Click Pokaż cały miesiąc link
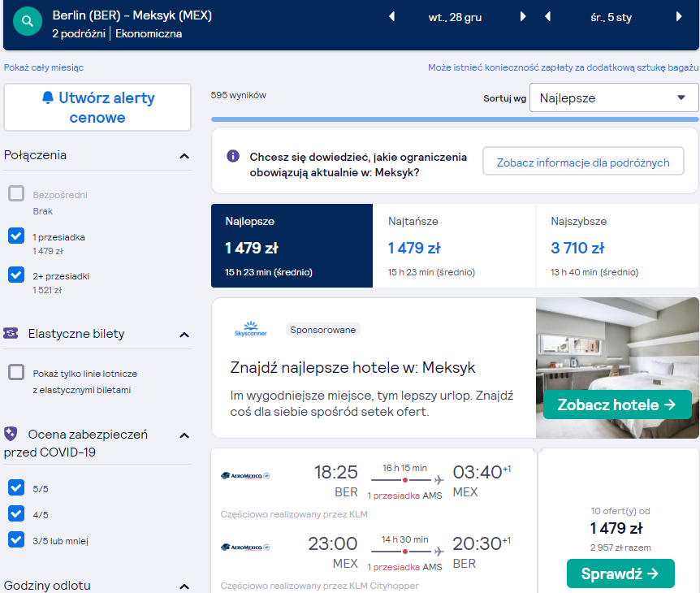 [x=44, y=67]
